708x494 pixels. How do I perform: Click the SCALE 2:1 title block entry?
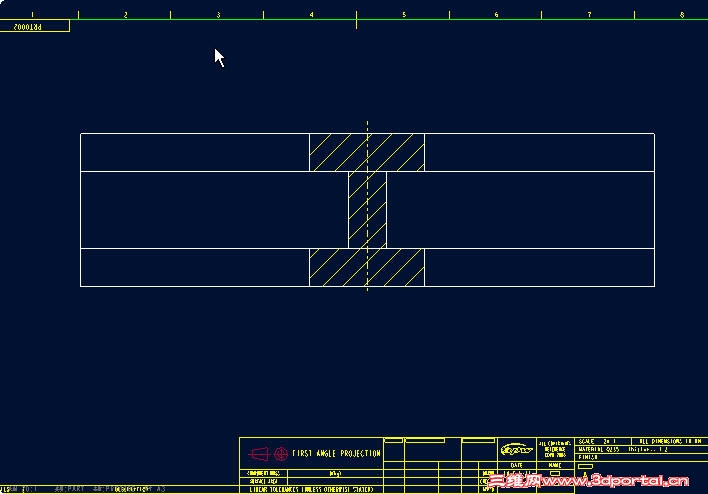pos(597,441)
